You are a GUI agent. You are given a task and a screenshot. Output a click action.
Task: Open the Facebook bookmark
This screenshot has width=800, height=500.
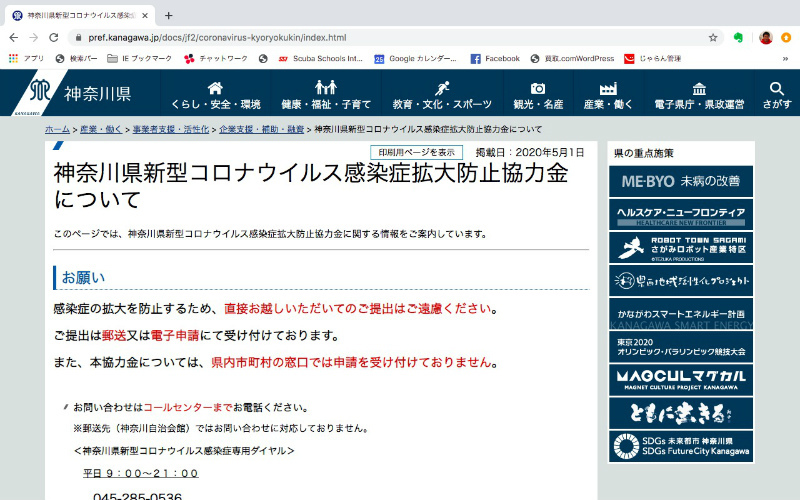point(495,59)
